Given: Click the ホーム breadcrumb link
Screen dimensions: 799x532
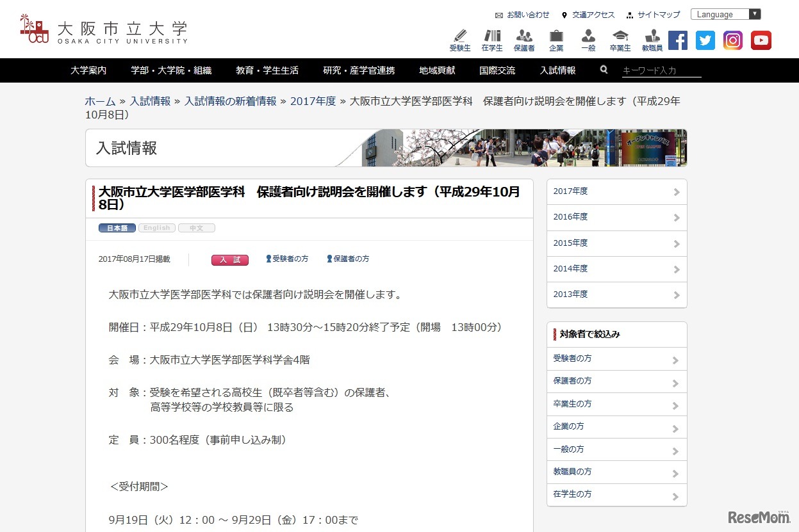Looking at the screenshot, I should [100, 101].
